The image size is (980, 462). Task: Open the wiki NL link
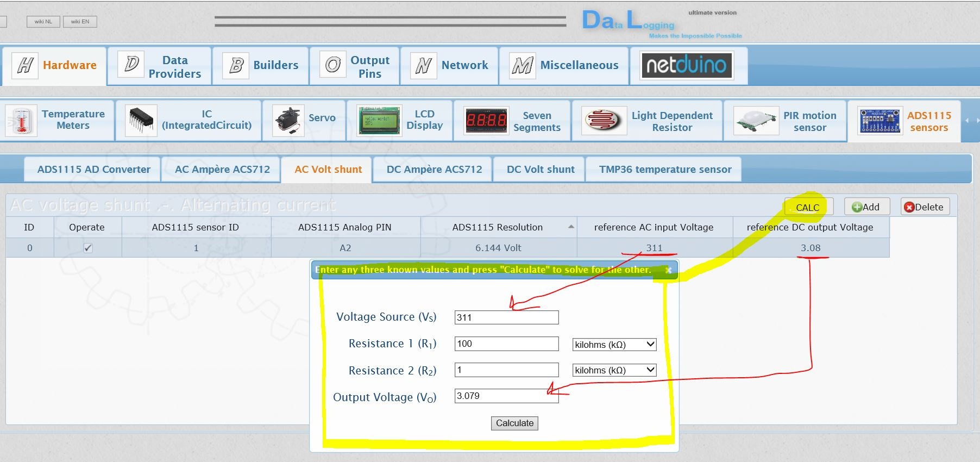[43, 22]
